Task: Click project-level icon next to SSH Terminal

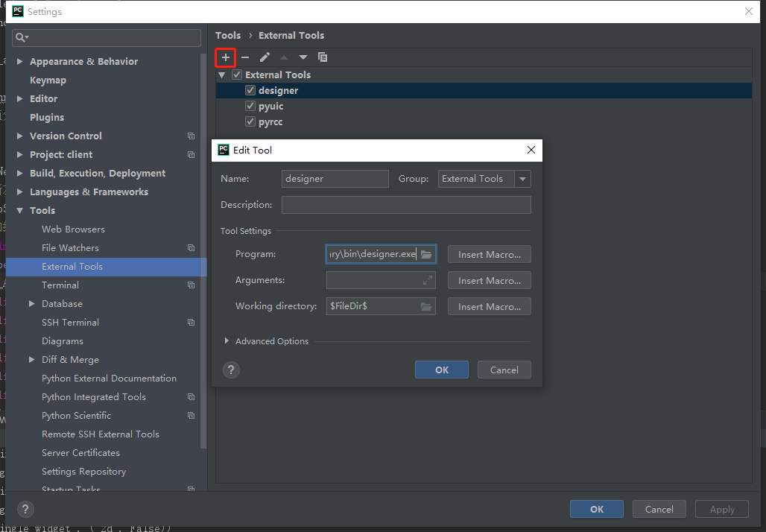Action: click(x=191, y=323)
